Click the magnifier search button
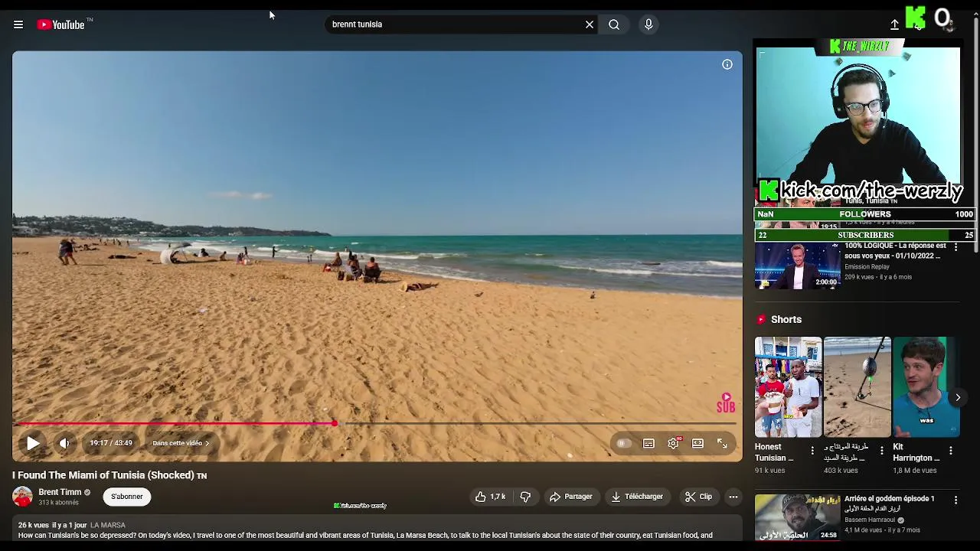980x551 pixels. [614, 24]
